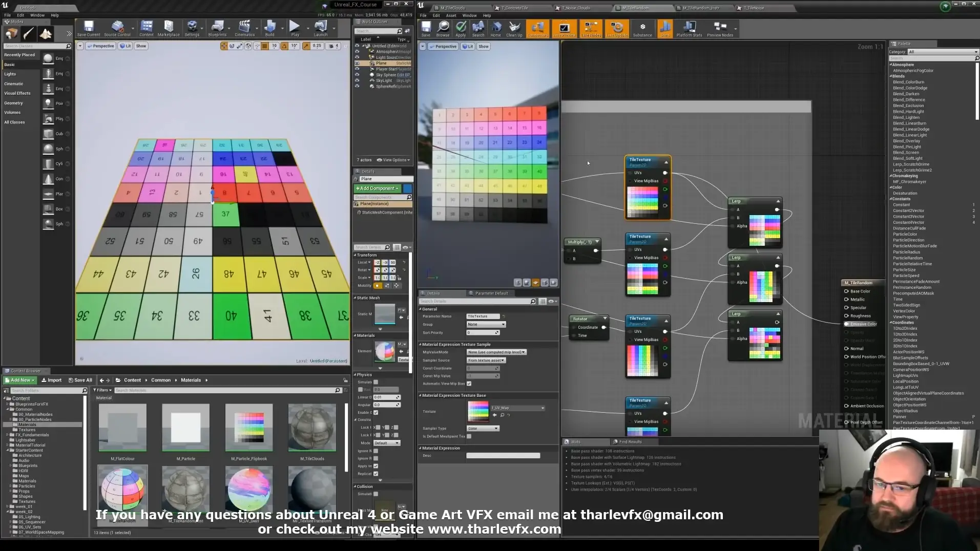
Task: Open the Asset menu in material editor
Action: pyautogui.click(x=451, y=15)
